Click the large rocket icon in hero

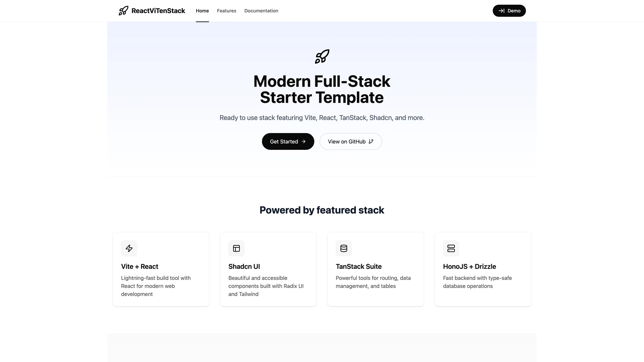[322, 56]
